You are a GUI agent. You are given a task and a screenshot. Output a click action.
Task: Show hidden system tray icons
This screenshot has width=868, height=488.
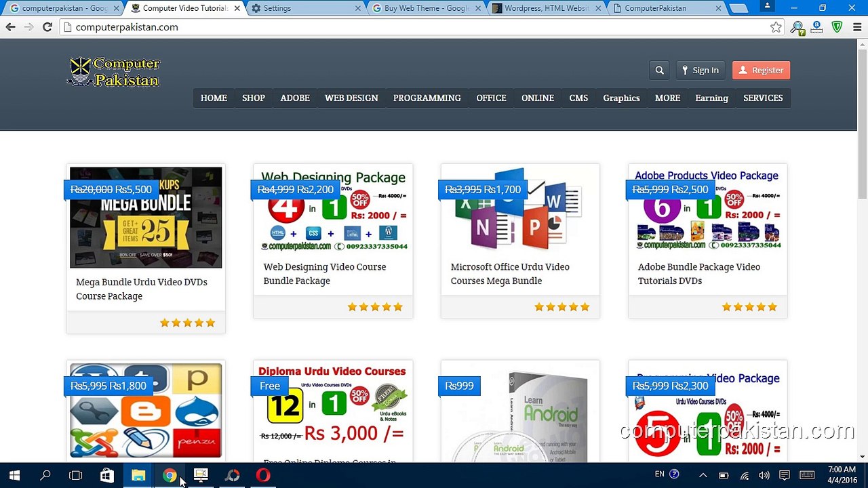click(703, 475)
